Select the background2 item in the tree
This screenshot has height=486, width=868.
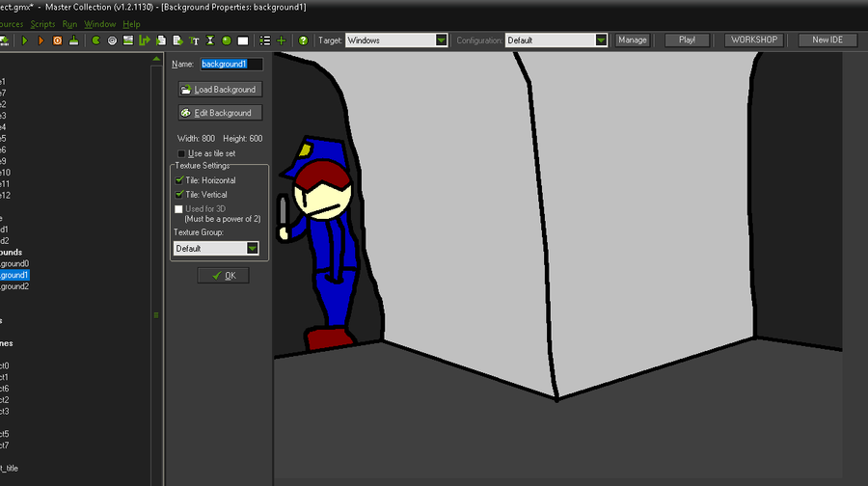click(14, 286)
